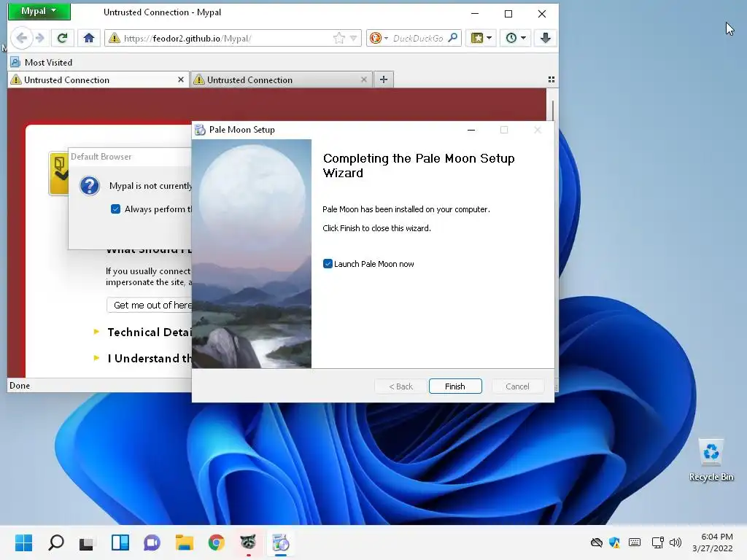Select the Recycle Bin desktop icon
The image size is (747, 560).
point(711,460)
